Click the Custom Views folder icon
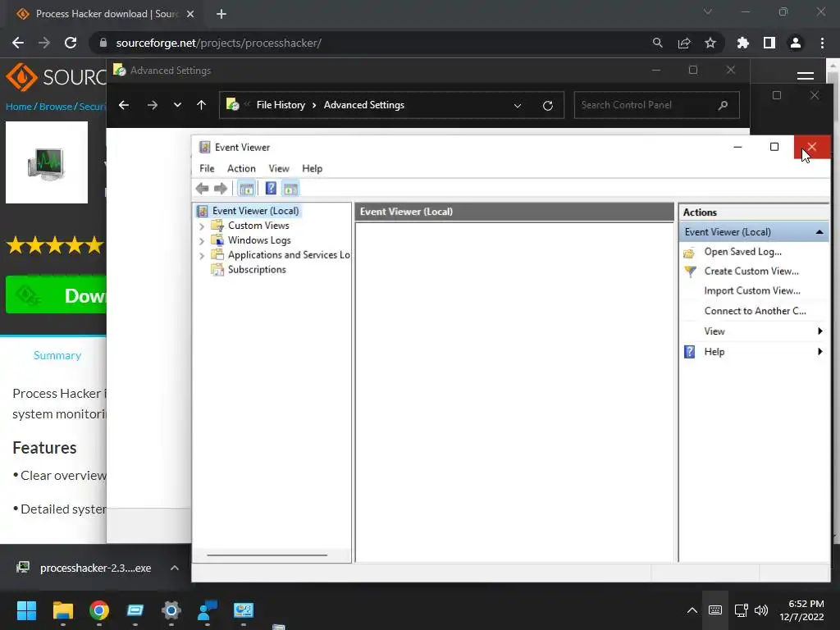Viewport: 840px width, 630px height. (217, 226)
